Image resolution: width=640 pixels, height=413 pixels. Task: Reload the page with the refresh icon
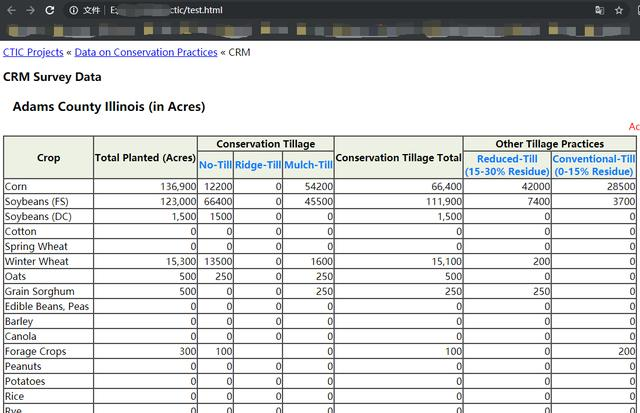coord(50,10)
